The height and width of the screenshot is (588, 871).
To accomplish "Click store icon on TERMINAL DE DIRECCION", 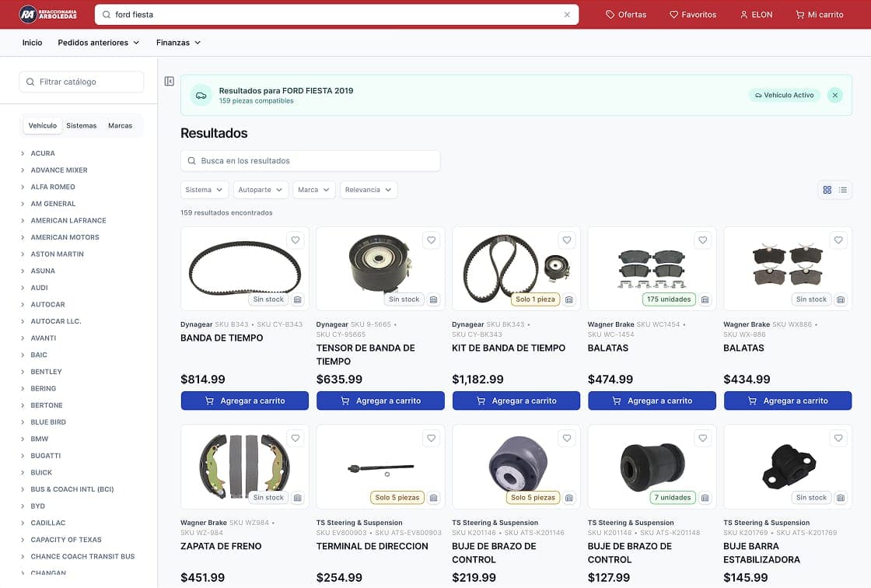I will pyautogui.click(x=433, y=498).
